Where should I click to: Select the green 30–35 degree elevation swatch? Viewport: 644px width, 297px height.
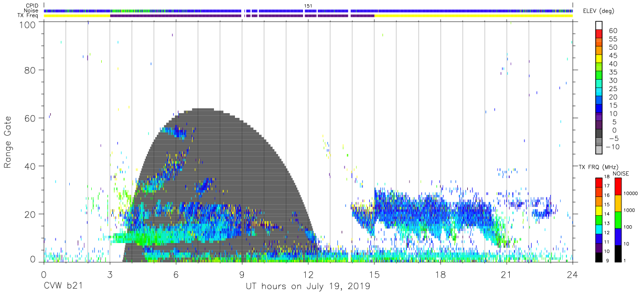tap(599, 75)
